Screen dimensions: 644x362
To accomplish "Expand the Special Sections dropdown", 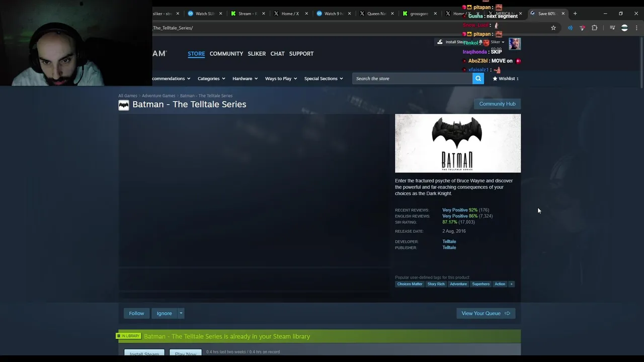I will click(324, 78).
